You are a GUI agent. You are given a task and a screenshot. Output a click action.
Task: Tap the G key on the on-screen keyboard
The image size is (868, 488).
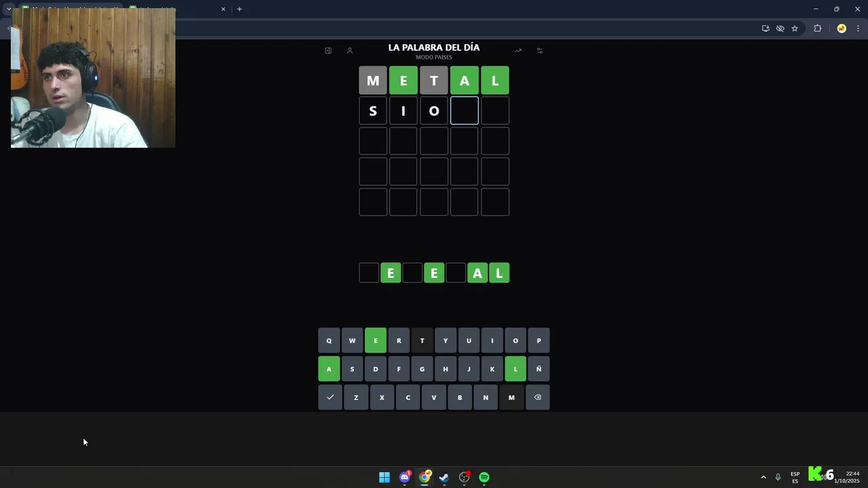[x=422, y=369]
